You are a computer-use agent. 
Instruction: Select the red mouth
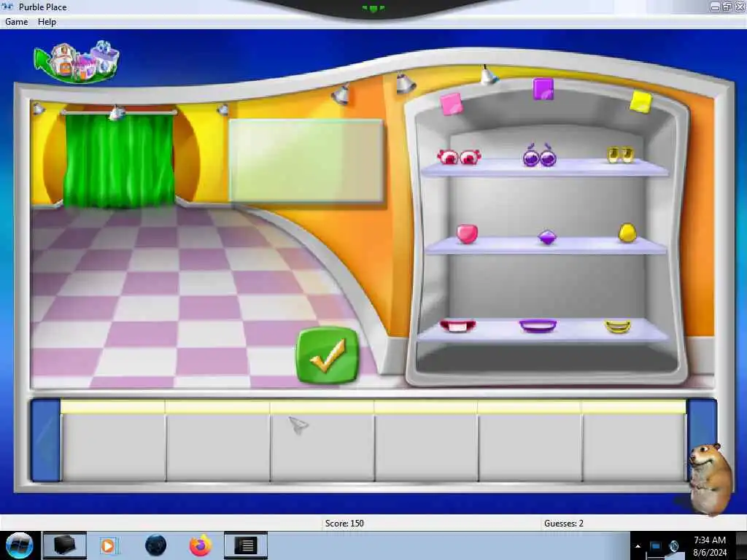[457, 326]
